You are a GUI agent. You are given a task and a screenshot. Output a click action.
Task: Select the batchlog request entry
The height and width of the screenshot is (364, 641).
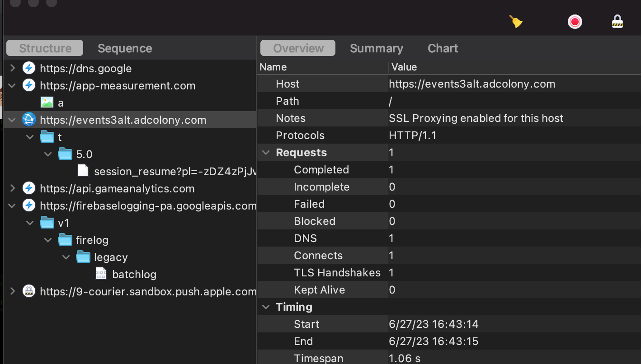[x=134, y=274]
